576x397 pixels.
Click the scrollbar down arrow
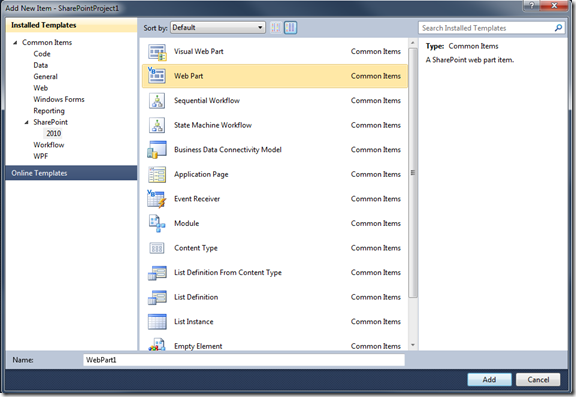[x=413, y=345]
